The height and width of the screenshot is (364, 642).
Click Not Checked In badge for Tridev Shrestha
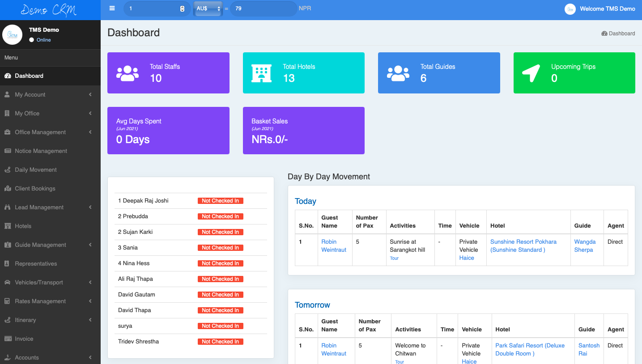point(221,342)
